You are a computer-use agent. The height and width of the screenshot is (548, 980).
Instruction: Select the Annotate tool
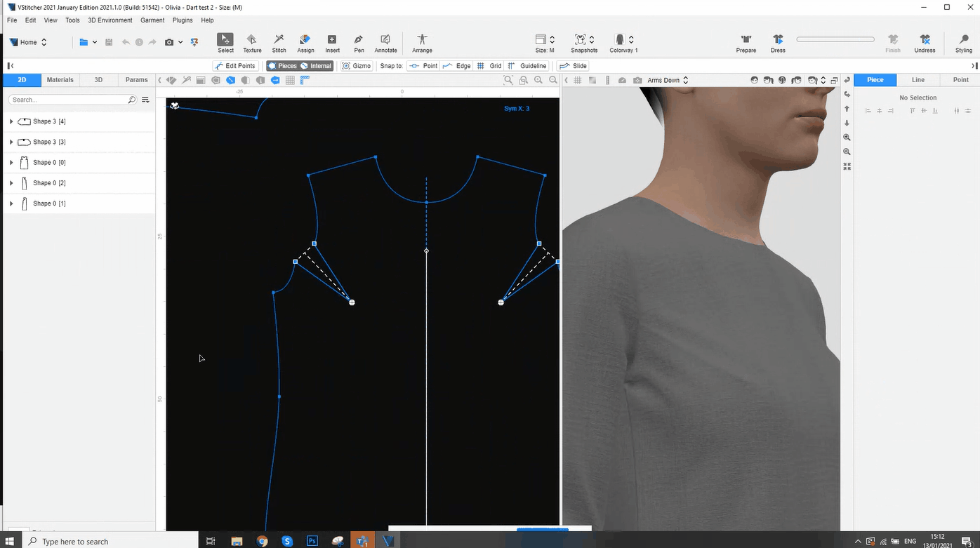point(385,43)
